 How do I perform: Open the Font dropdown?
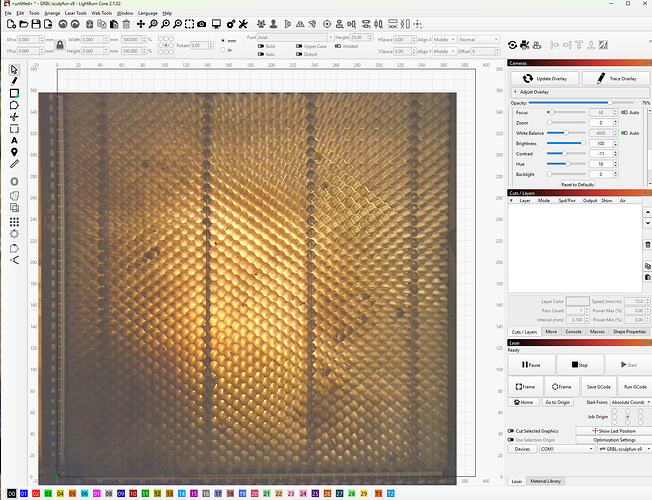click(x=295, y=37)
